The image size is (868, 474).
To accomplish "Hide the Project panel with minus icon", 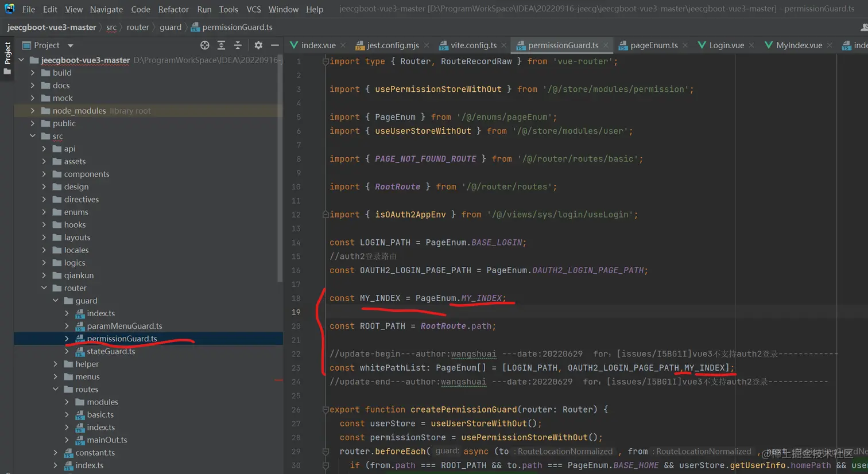I will point(275,45).
